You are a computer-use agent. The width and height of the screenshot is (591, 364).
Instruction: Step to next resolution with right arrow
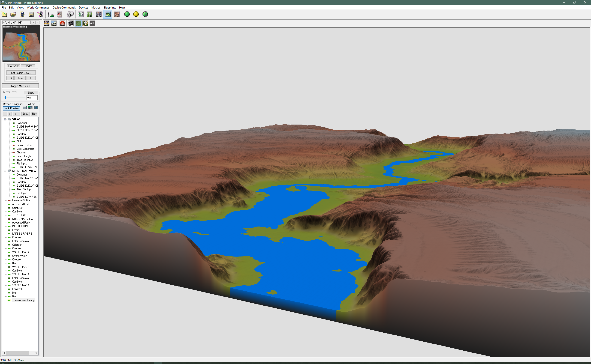coord(37,22)
